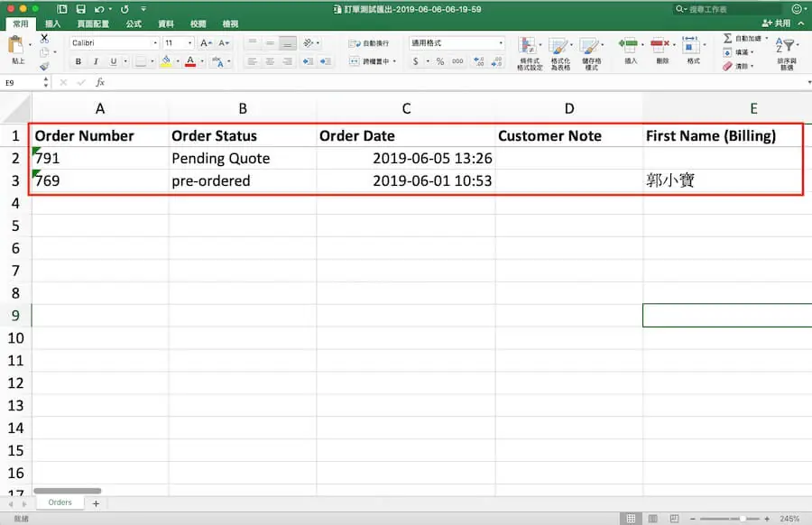Open the number format dropdown

501,43
